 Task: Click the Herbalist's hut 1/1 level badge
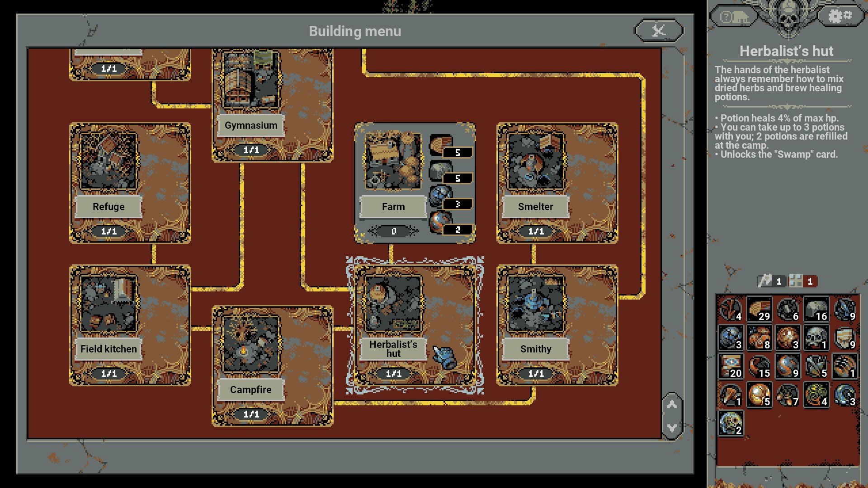click(x=394, y=374)
